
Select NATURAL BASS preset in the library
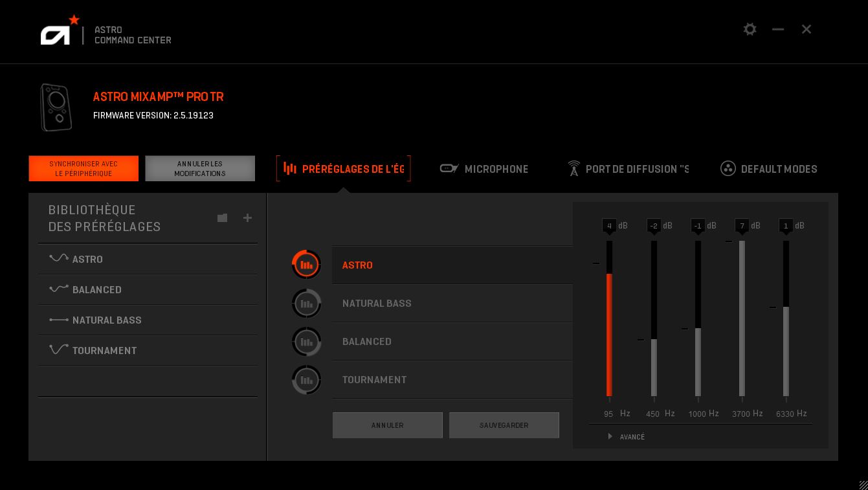pyautogui.click(x=148, y=320)
